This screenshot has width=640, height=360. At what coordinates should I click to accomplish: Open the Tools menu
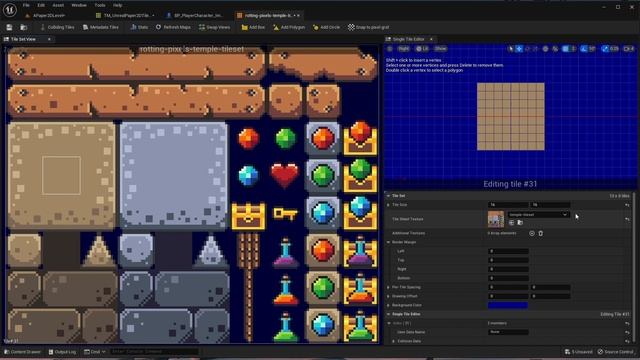coord(100,5)
